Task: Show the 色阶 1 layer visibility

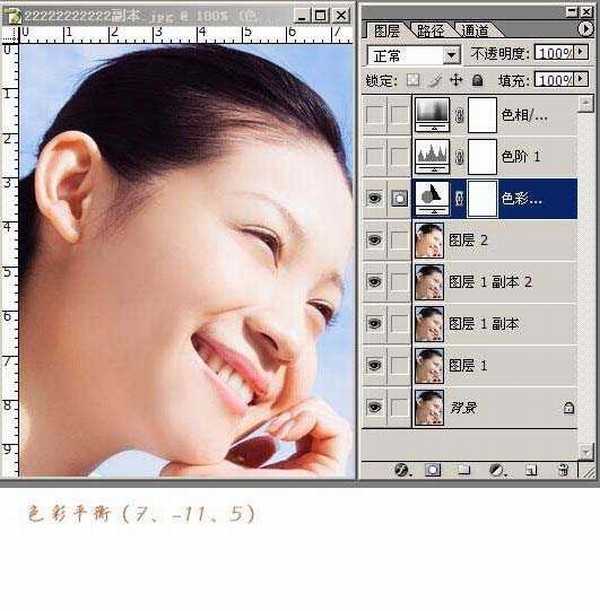Action: click(374, 156)
